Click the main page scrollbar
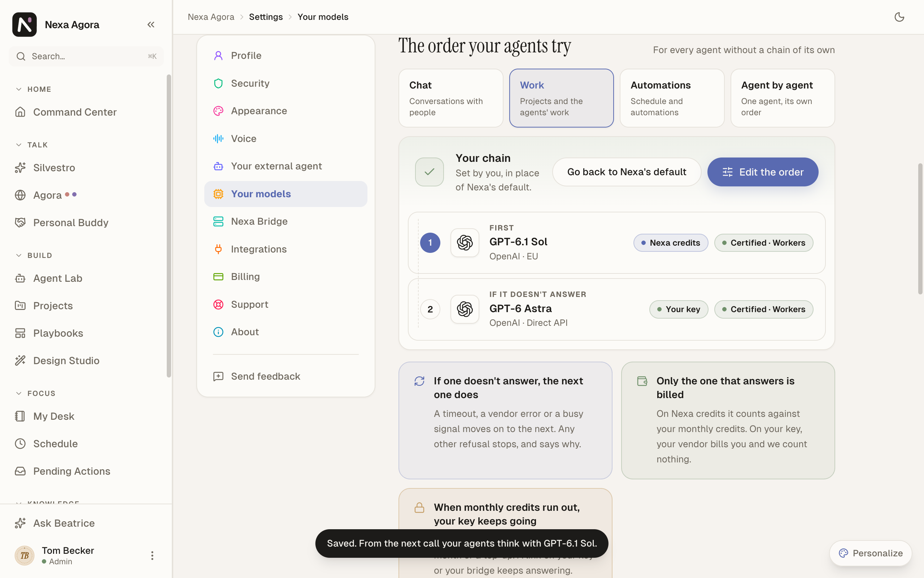Screen dimensions: 924x578 pyautogui.click(x=920, y=229)
